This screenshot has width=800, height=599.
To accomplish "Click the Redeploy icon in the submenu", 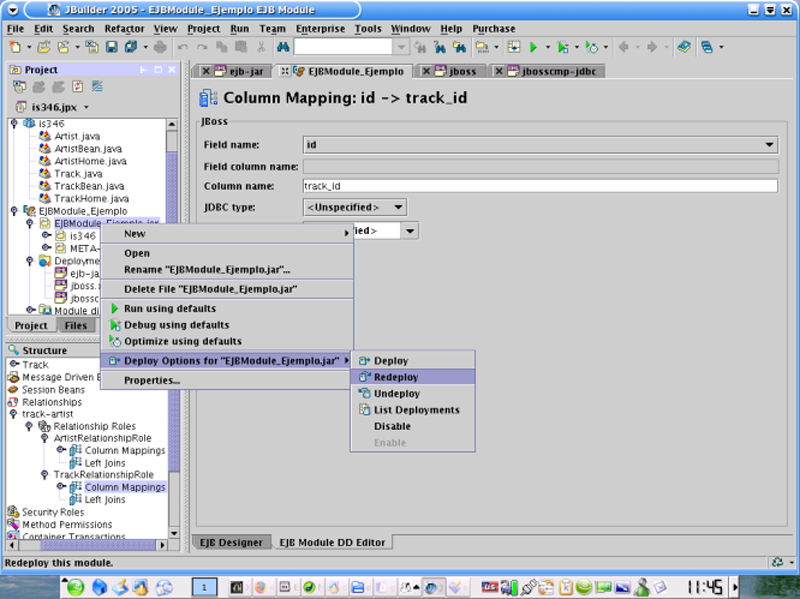I will point(365,377).
